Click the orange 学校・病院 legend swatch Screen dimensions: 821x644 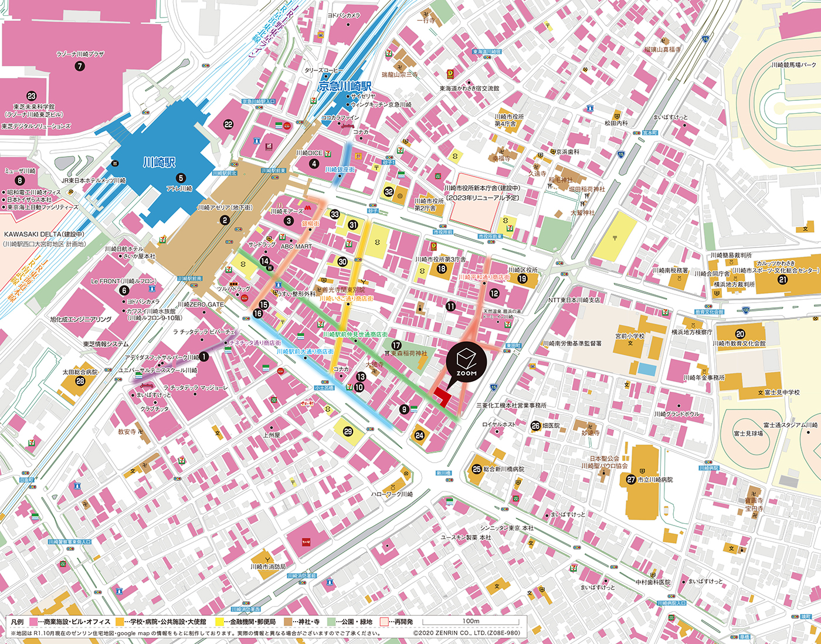[120, 622]
